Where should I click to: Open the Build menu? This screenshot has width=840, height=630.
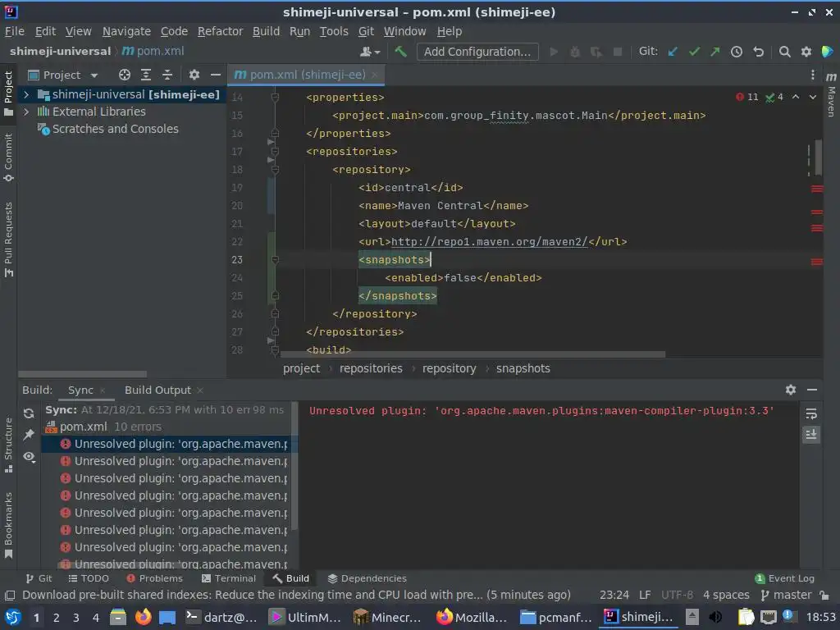click(x=267, y=31)
